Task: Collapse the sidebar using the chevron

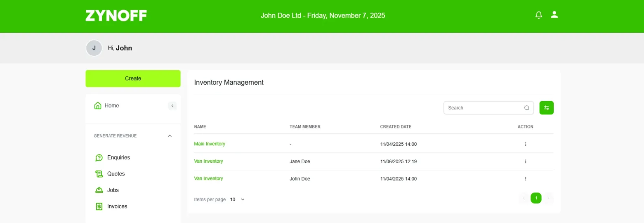Action: pyautogui.click(x=172, y=106)
